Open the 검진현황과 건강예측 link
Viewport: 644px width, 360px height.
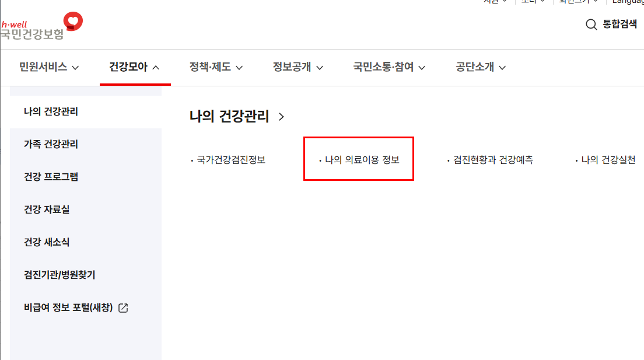(490, 160)
